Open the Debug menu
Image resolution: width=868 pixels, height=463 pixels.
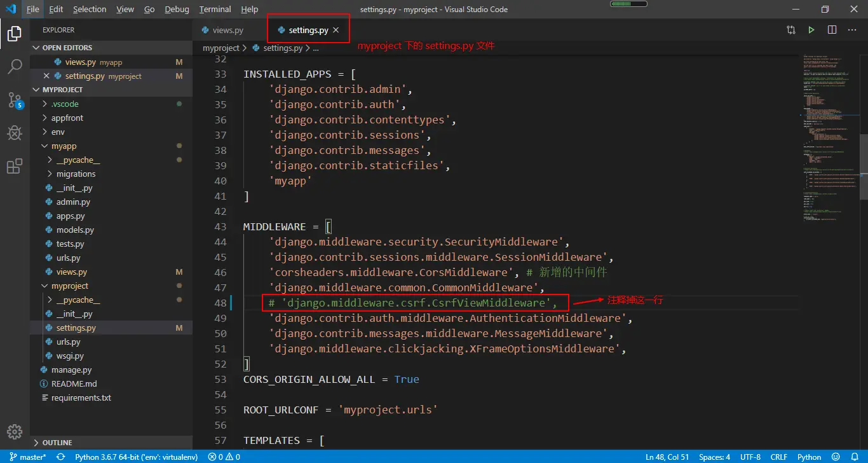coord(177,10)
